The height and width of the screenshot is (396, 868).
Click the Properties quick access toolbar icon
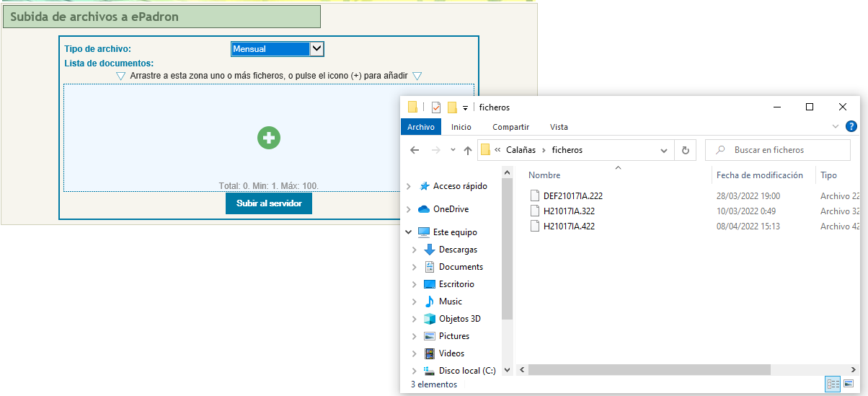tap(436, 107)
